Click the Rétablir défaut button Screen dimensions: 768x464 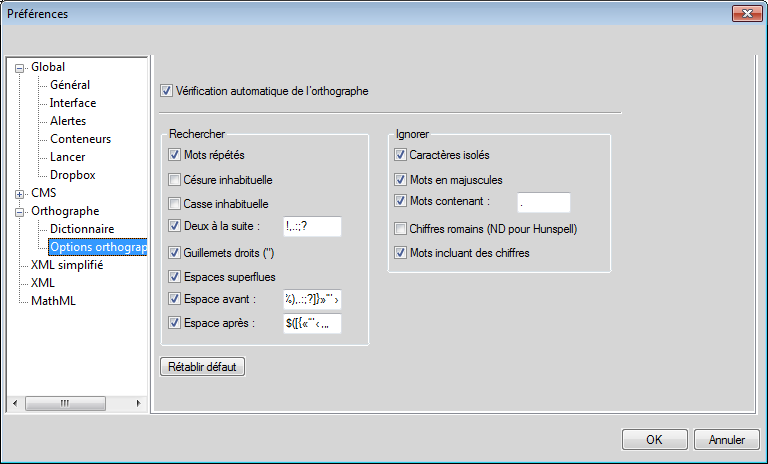pos(202,367)
